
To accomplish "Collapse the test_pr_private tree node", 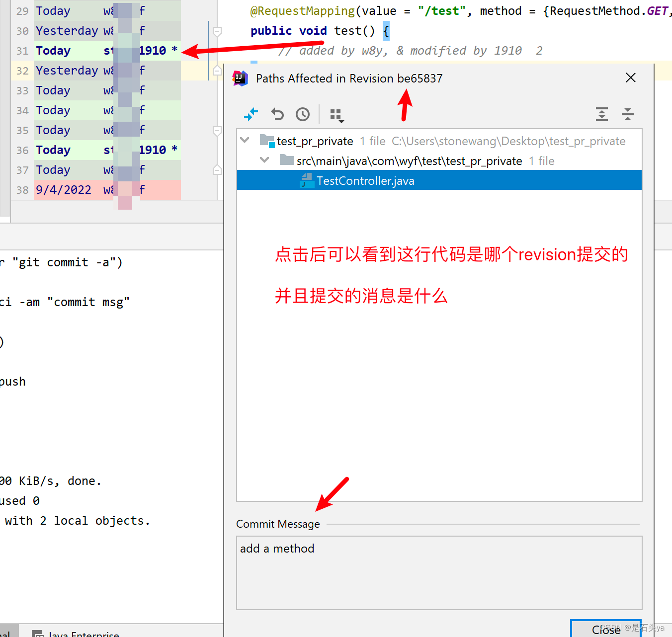I will (245, 140).
